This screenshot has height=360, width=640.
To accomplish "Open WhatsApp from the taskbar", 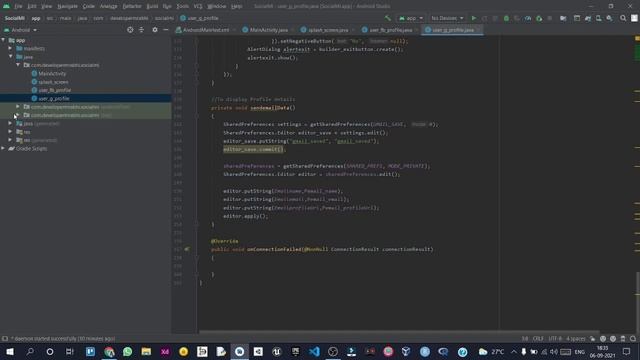I will point(127,351).
